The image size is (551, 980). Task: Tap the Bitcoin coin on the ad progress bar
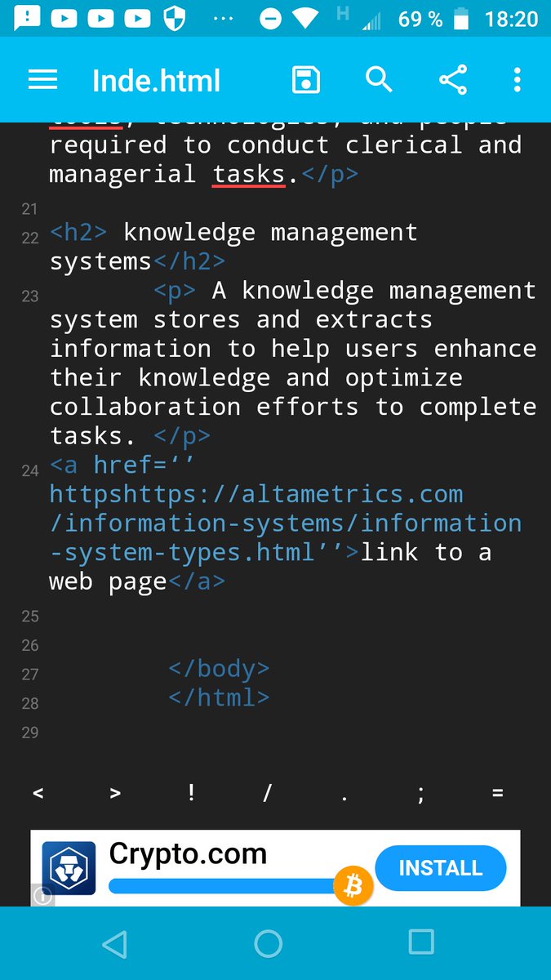tap(353, 887)
